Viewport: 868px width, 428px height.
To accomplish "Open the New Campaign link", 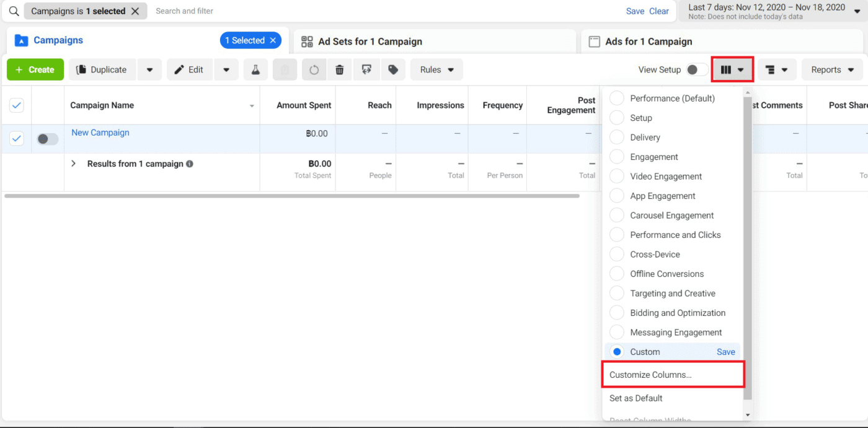I will pyautogui.click(x=100, y=133).
